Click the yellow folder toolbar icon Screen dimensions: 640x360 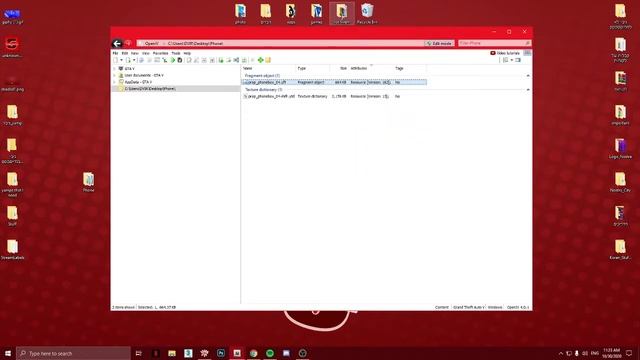(268, 60)
